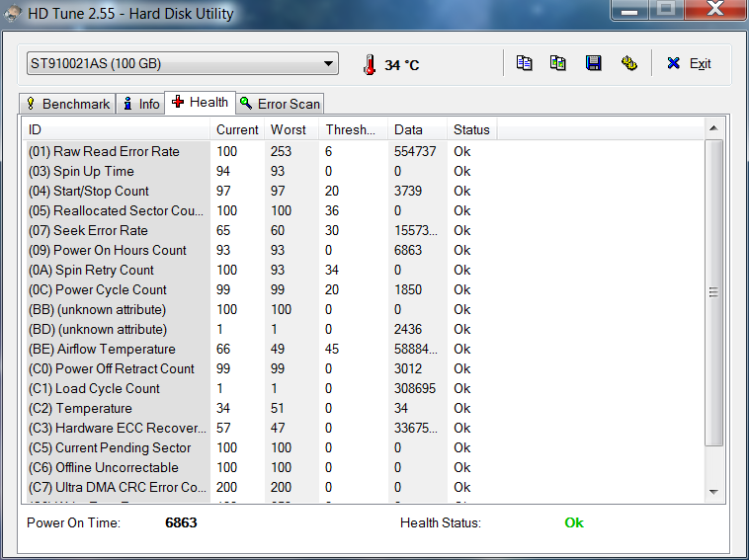749x560 pixels.
Task: Select the Health tab
Action: click(x=201, y=102)
